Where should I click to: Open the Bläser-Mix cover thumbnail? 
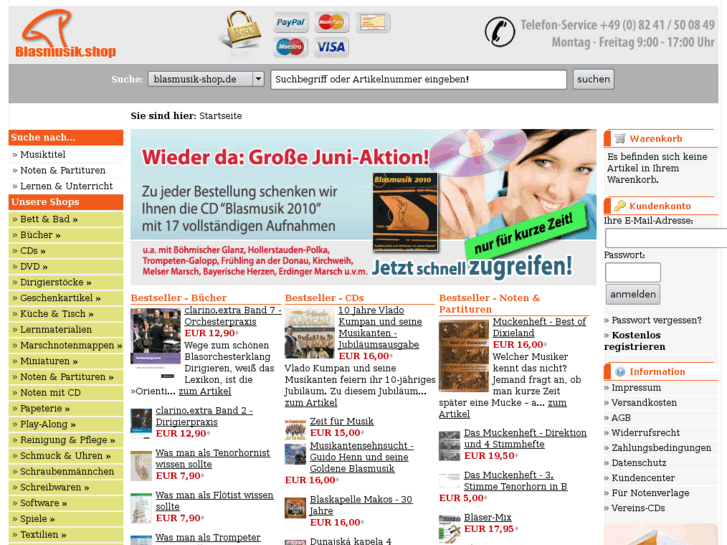click(x=449, y=528)
